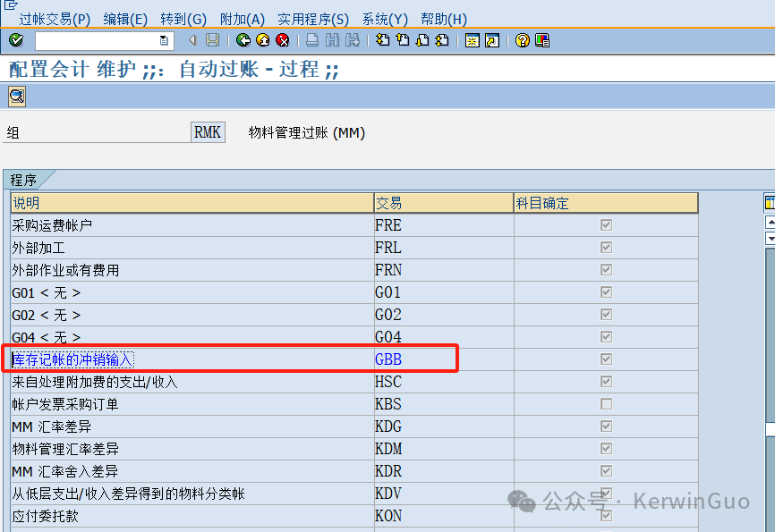
Task: Select the 程序 tab
Action: [x=24, y=180]
